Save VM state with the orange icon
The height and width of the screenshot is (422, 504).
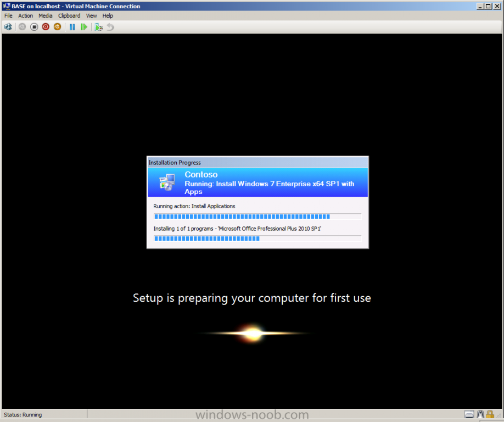(x=57, y=27)
